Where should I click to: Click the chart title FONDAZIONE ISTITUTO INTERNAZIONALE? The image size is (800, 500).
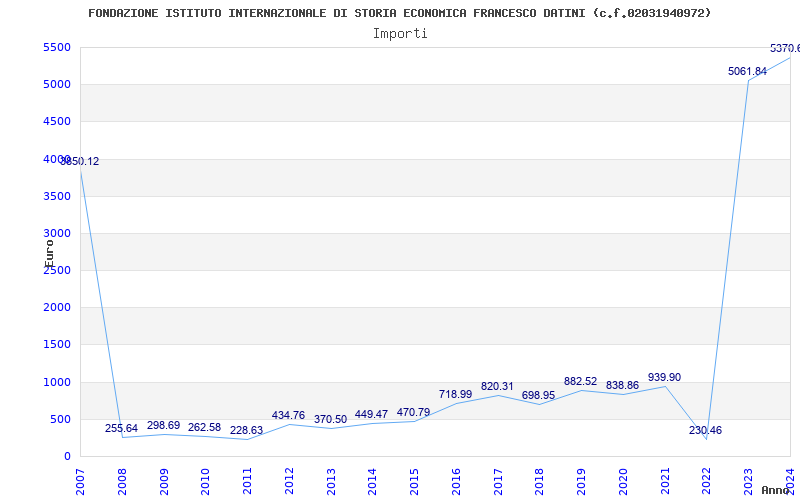pyautogui.click(x=399, y=13)
